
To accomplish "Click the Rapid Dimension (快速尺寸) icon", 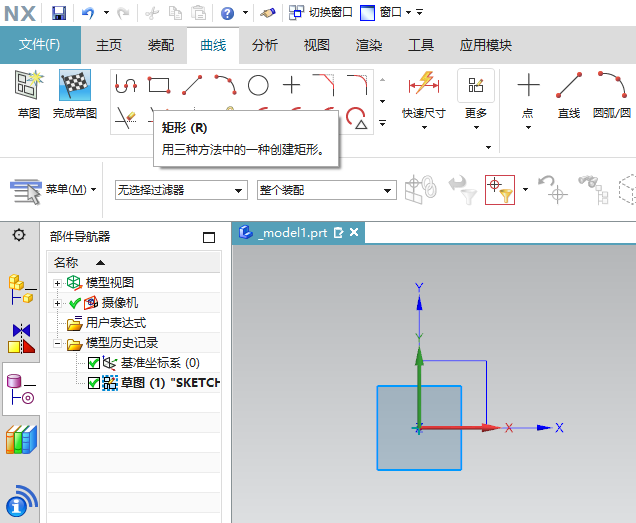I will (424, 83).
